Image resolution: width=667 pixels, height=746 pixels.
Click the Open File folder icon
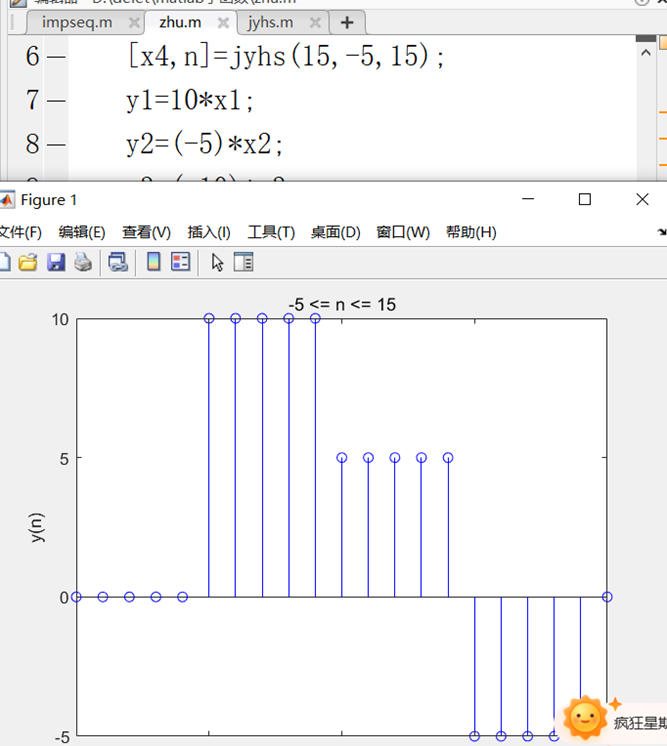pyautogui.click(x=28, y=262)
